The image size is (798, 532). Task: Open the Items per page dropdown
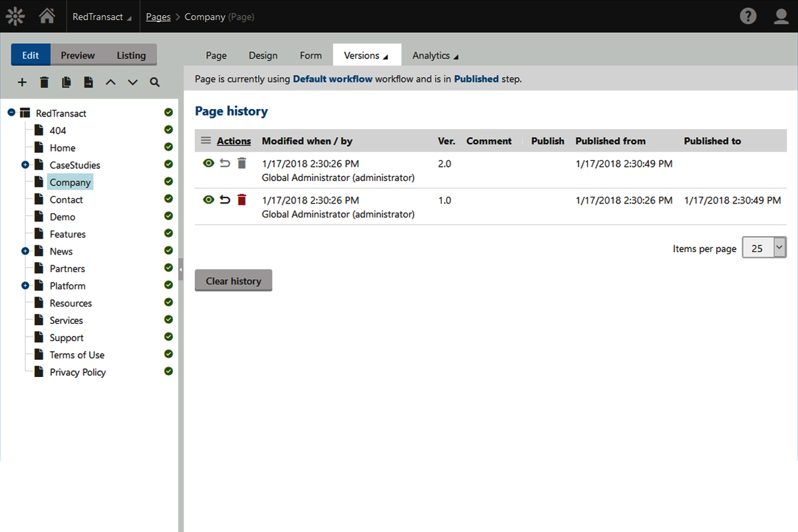click(x=763, y=248)
